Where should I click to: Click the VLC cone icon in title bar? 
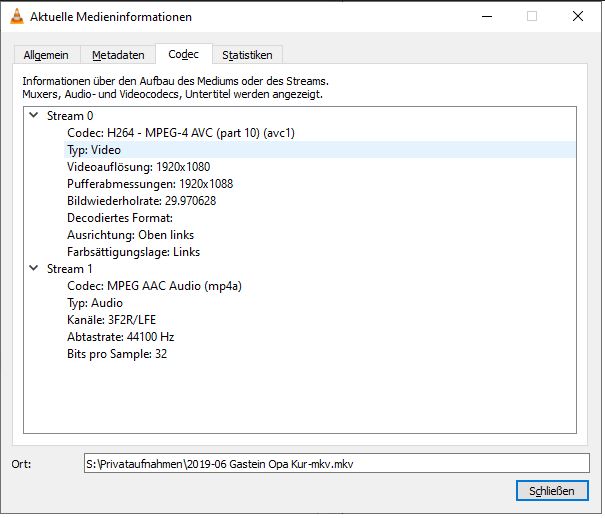click(16, 16)
